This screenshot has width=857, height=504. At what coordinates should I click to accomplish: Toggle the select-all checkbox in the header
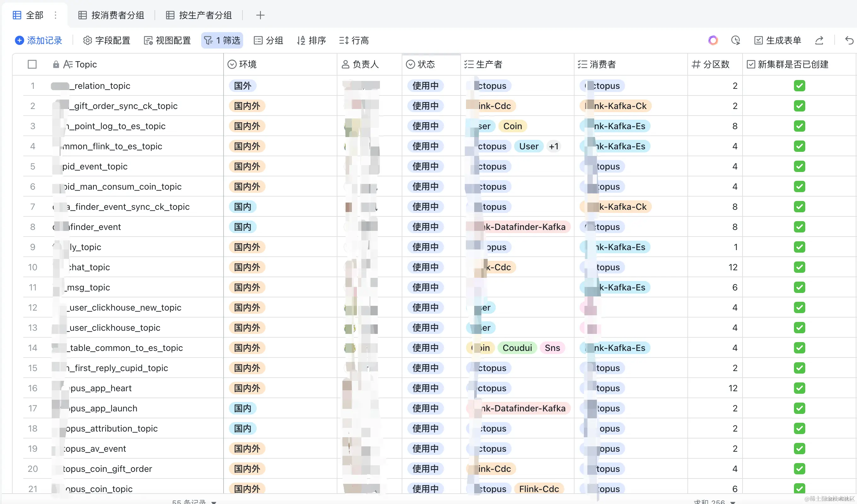32,64
